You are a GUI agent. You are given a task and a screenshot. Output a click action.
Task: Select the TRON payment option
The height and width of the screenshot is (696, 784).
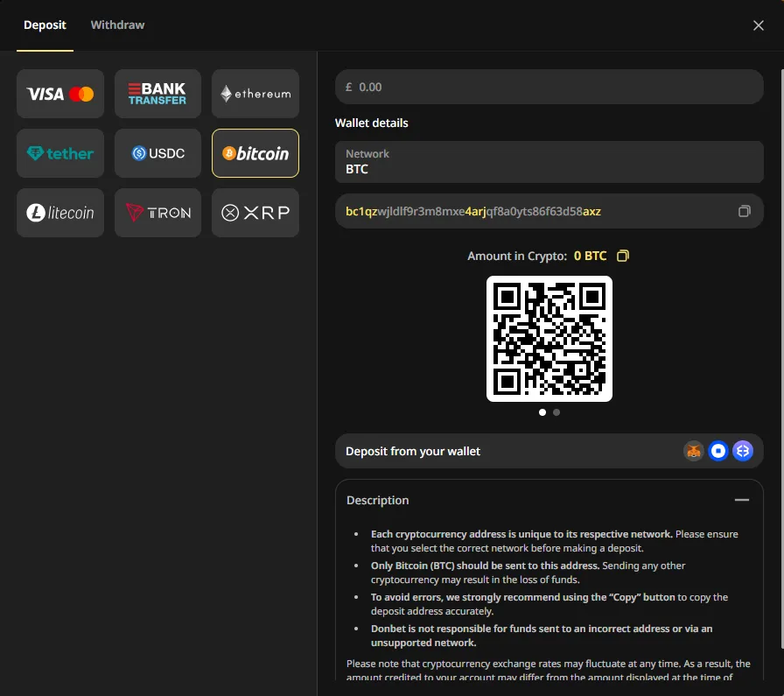[x=158, y=213]
